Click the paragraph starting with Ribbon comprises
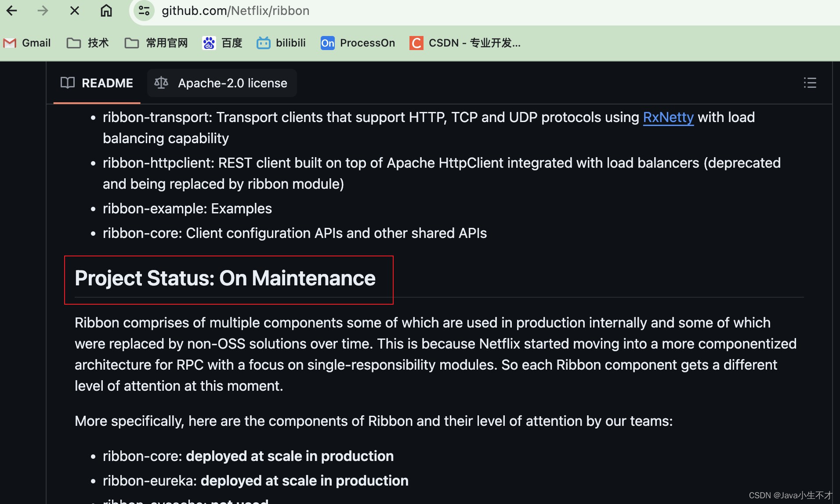 [x=435, y=354]
